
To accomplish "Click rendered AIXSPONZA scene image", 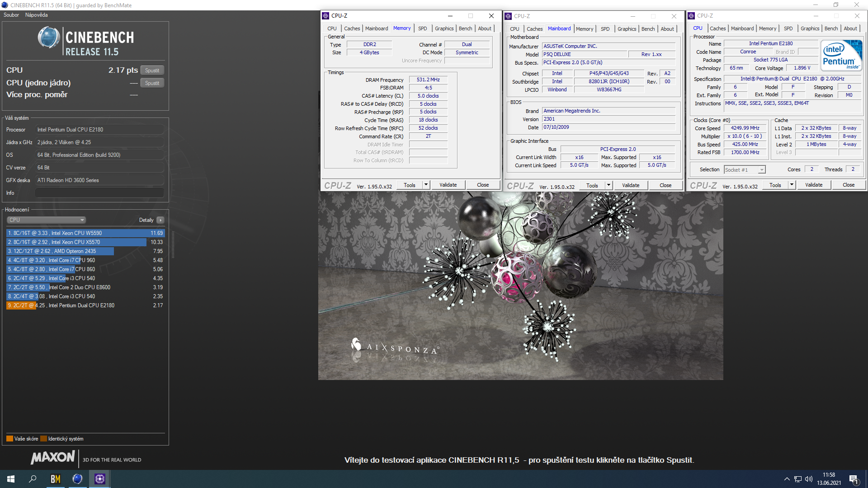I will point(520,286).
